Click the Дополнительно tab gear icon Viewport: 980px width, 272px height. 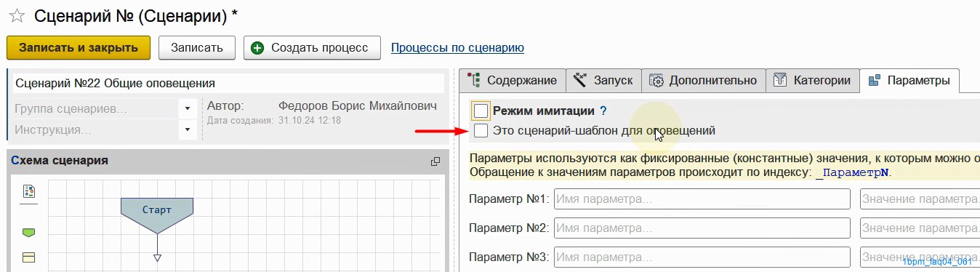[x=656, y=80]
